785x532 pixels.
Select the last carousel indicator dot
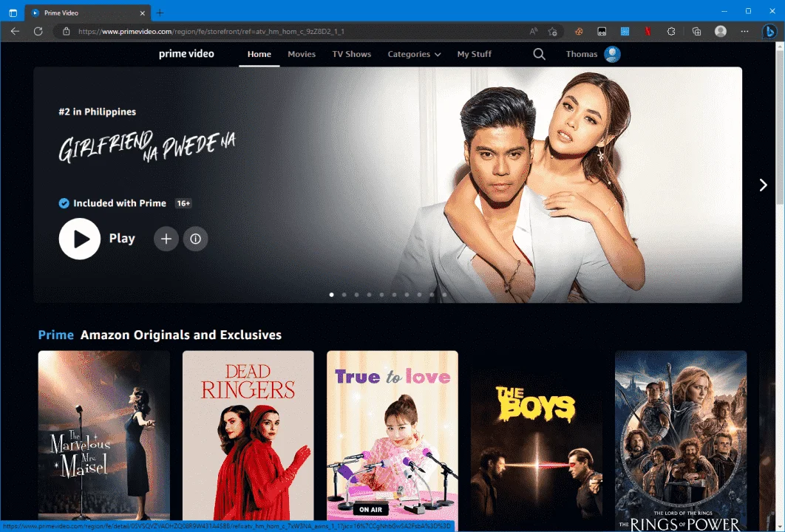click(x=444, y=295)
